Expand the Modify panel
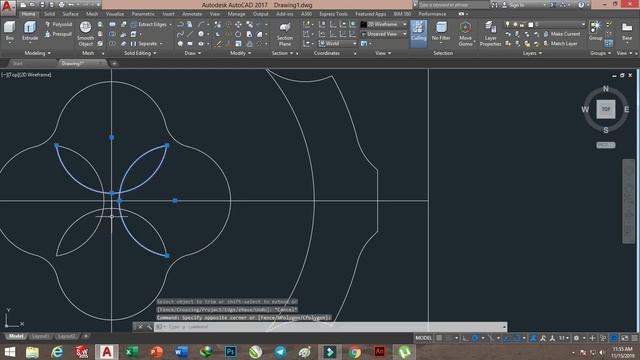 240,53
